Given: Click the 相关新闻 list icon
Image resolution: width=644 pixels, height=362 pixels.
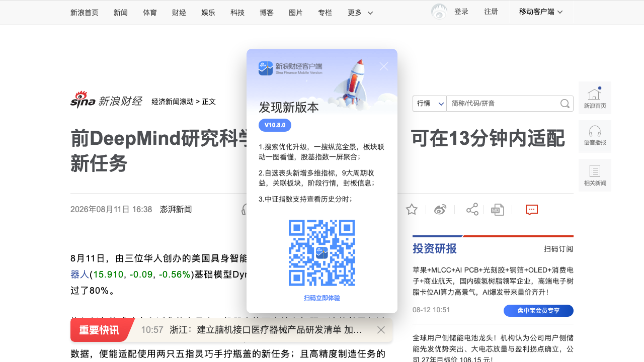Looking at the screenshot, I should [595, 175].
